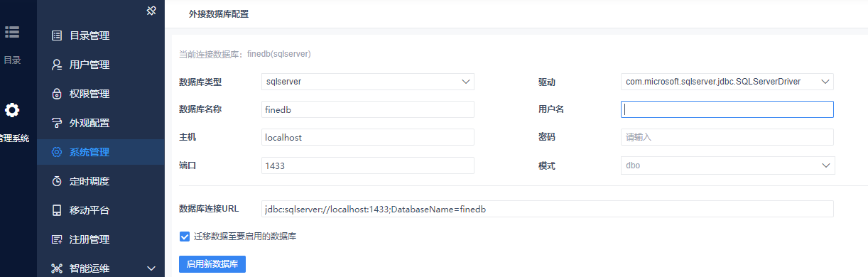The image size is (868, 277).
Task: Click the 定时调度 clock icon
Action: point(57,181)
